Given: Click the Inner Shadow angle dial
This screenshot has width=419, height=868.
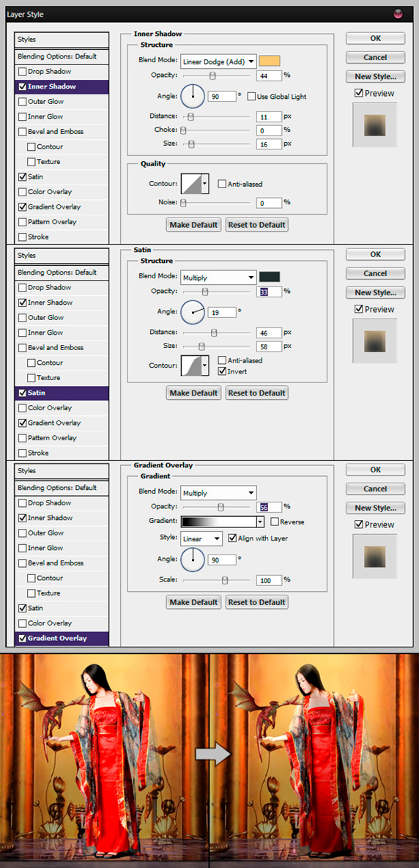Looking at the screenshot, I should [x=193, y=96].
